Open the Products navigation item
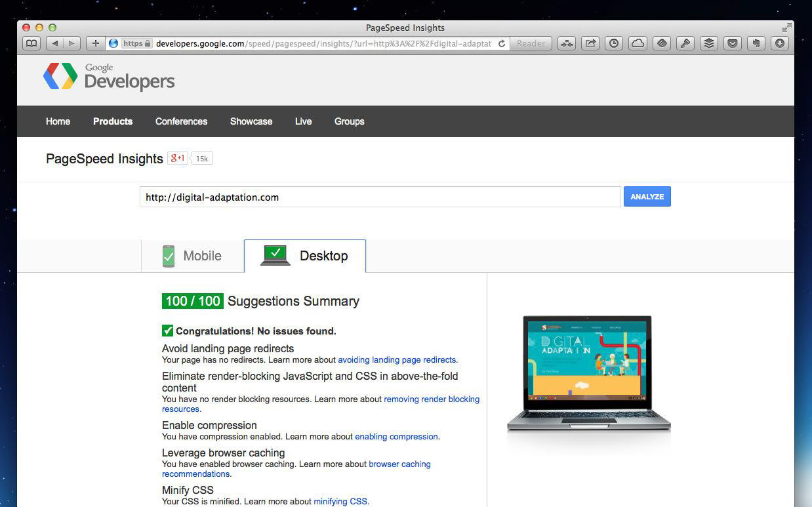The height and width of the screenshot is (507, 812). pyautogui.click(x=113, y=121)
